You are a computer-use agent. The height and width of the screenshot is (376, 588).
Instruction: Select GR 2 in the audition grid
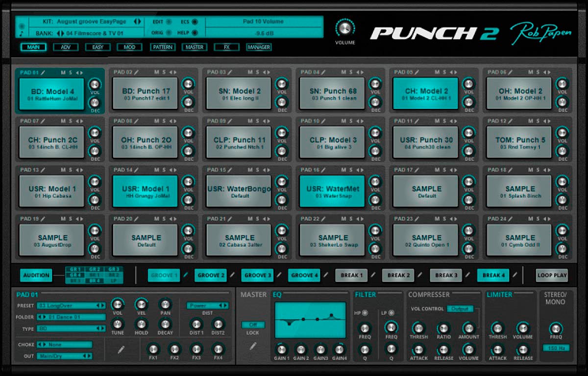point(95,269)
